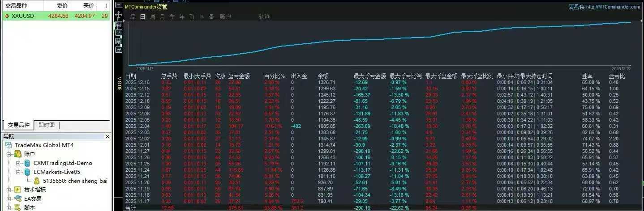Expand the 技术指标 indicators tree node
The width and height of the screenshot is (644, 211).
coord(9,190)
